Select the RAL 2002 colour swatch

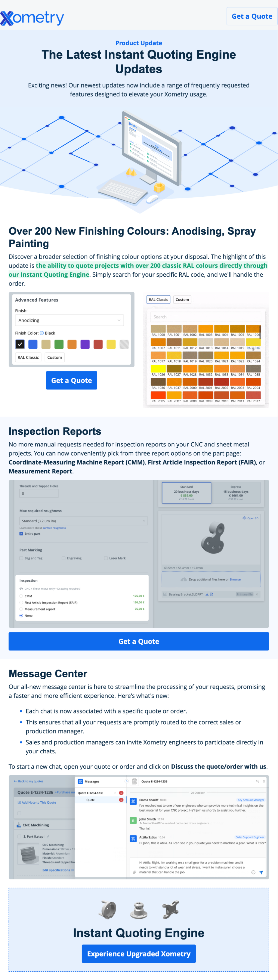coord(222,382)
